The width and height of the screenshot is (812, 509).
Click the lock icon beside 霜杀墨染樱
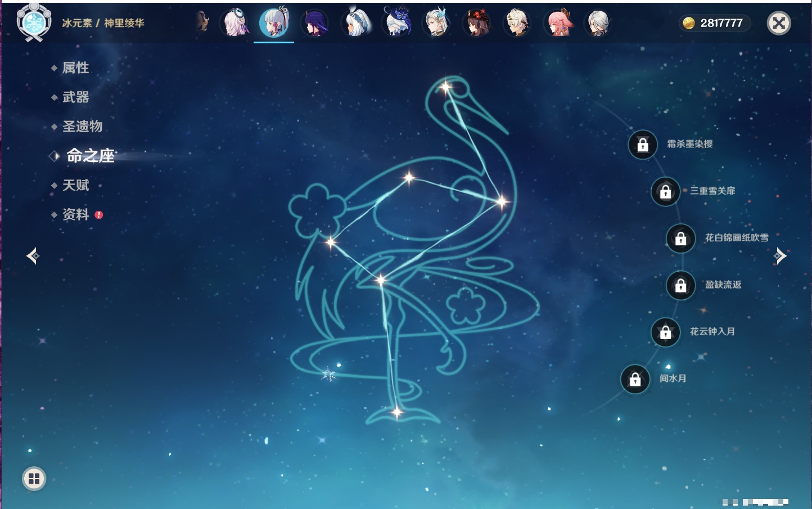click(x=643, y=145)
